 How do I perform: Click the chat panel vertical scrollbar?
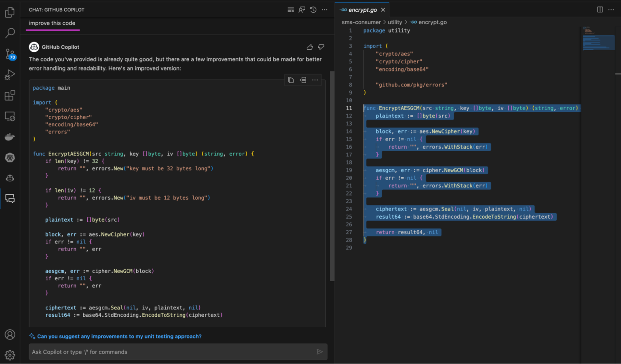pos(332,176)
